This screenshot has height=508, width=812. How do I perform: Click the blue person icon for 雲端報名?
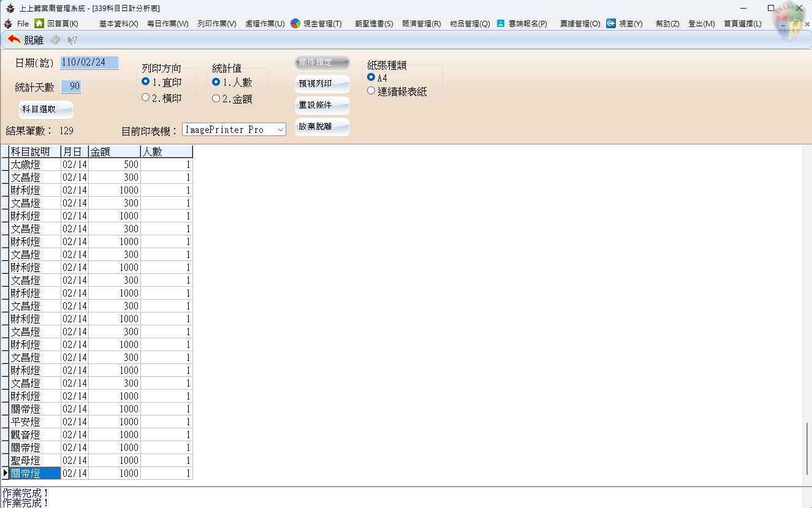click(x=501, y=23)
